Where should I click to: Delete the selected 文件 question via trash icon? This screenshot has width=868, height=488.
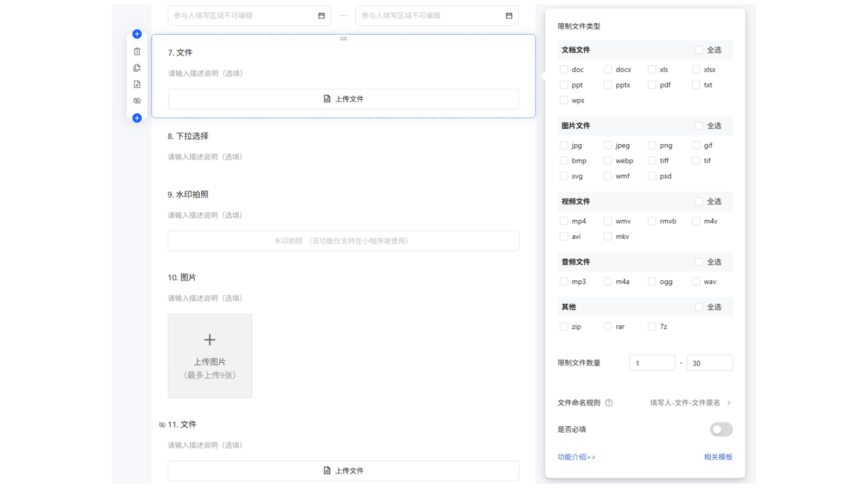click(x=137, y=52)
